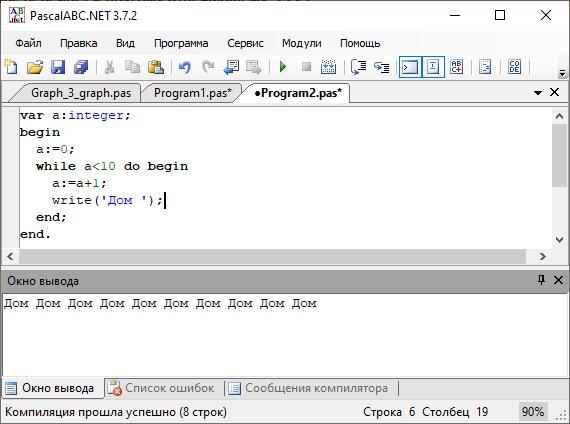
Task: Click the 90% zoom indicator
Action: tap(533, 412)
